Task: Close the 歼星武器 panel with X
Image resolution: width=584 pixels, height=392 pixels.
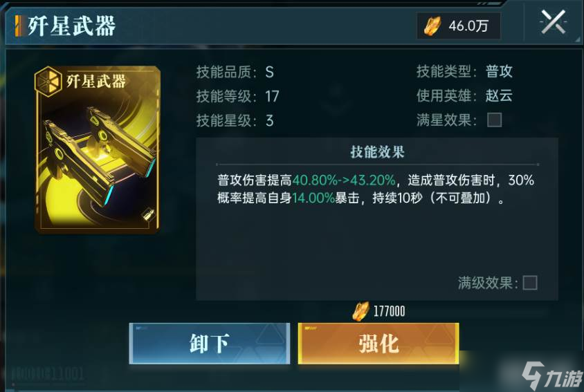Action: click(553, 22)
